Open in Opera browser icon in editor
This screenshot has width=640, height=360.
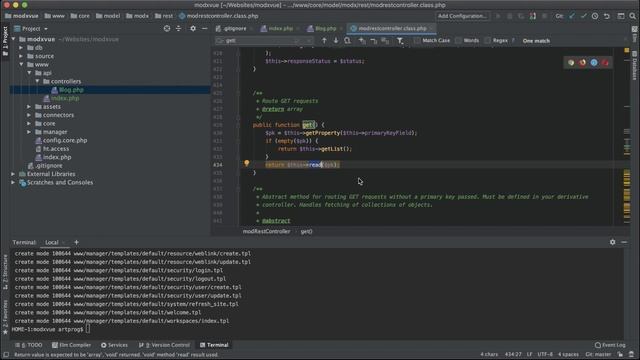tap(605, 62)
